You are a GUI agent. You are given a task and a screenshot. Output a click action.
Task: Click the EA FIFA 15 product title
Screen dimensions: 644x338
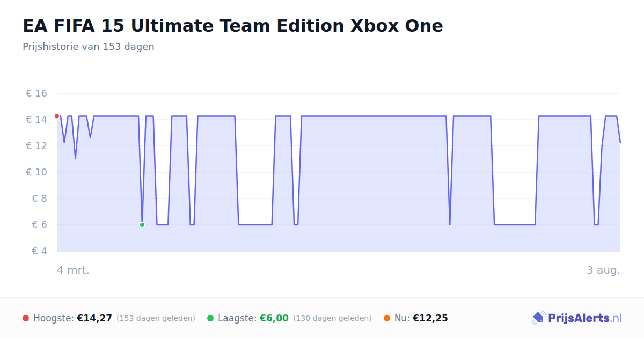233,26
